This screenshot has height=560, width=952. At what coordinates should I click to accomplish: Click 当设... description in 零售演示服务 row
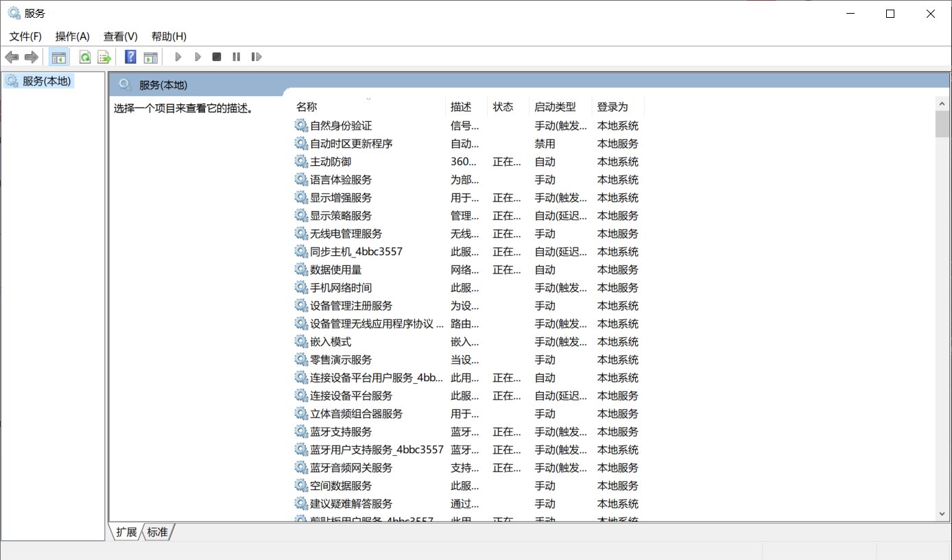tap(464, 360)
